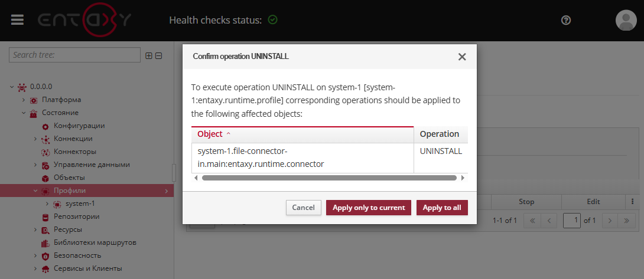Click the Конфигурации gear icon
Image resolution: width=644 pixels, height=279 pixels.
[x=45, y=126]
